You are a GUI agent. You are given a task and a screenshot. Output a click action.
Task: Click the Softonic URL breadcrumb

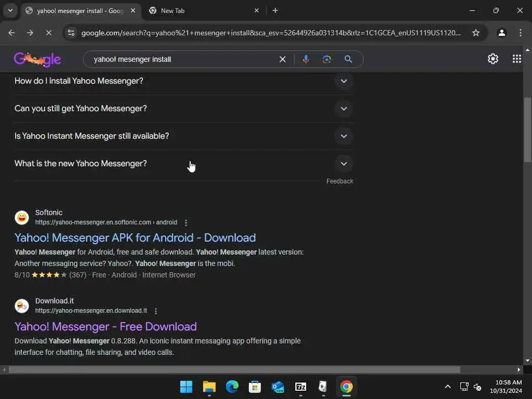click(106, 222)
